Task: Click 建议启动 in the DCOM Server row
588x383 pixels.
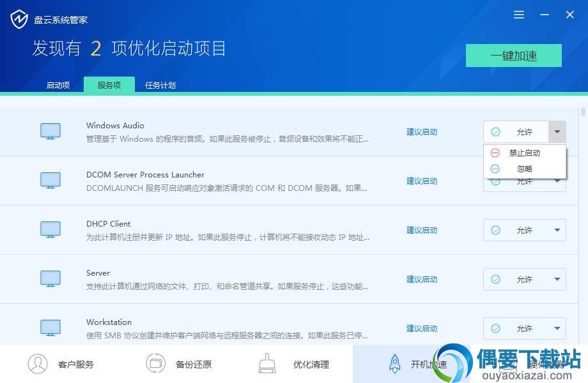Action: pyautogui.click(x=422, y=181)
